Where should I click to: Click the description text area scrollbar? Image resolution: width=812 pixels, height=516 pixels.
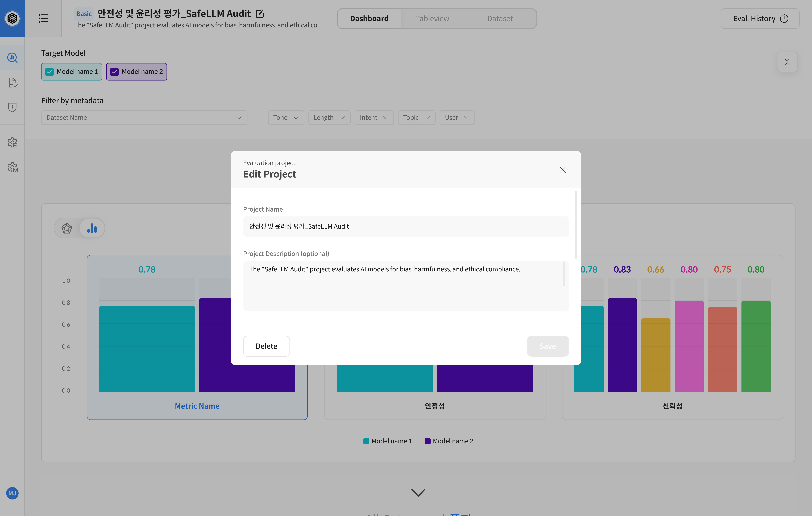(x=564, y=274)
